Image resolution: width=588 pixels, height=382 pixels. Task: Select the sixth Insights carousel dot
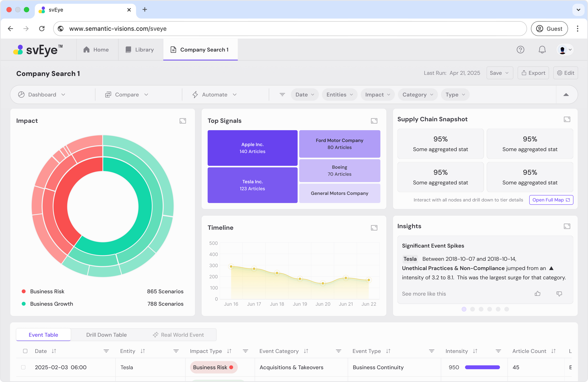point(507,309)
